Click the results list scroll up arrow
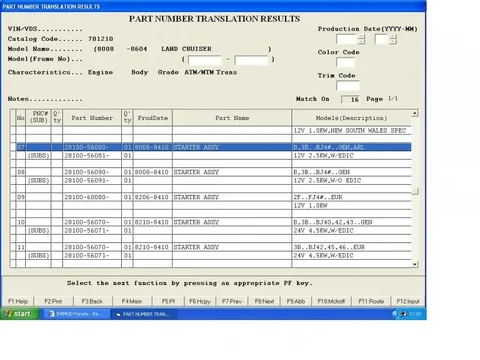 [415, 113]
